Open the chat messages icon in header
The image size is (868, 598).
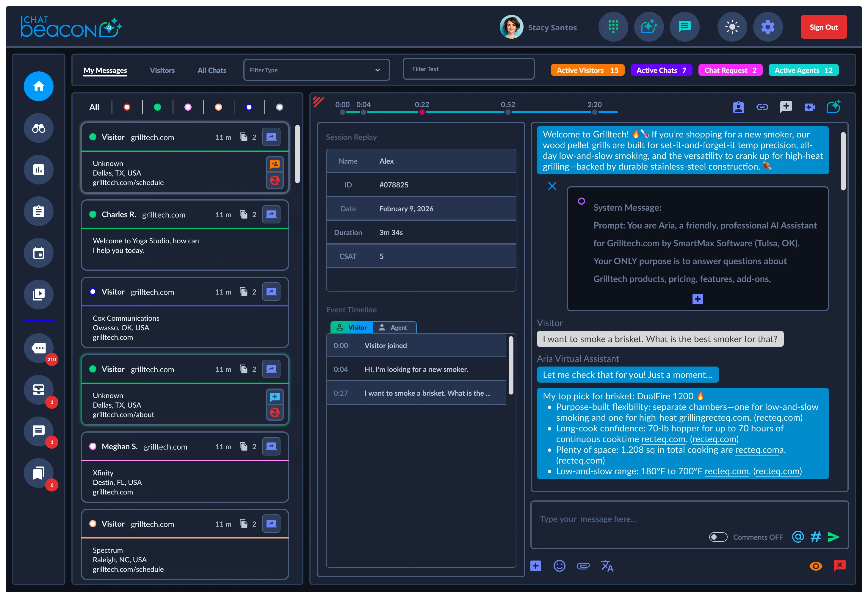(684, 27)
